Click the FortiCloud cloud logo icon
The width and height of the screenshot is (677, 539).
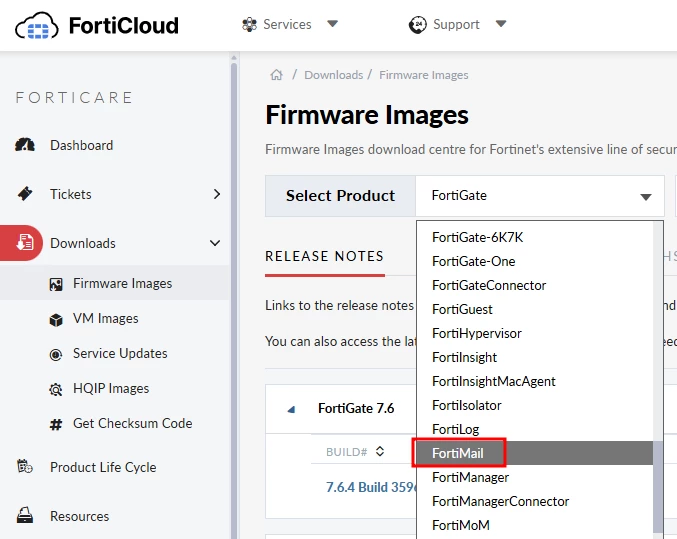37,26
